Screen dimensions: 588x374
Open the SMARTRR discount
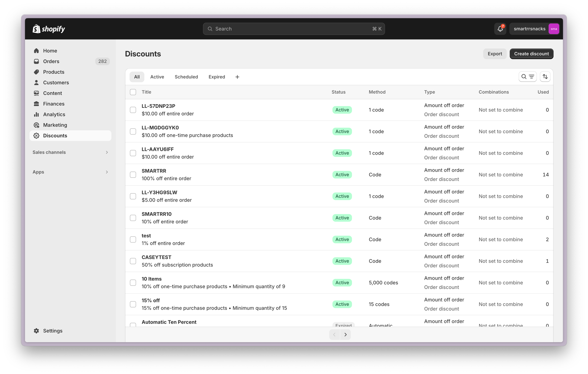coord(154,171)
